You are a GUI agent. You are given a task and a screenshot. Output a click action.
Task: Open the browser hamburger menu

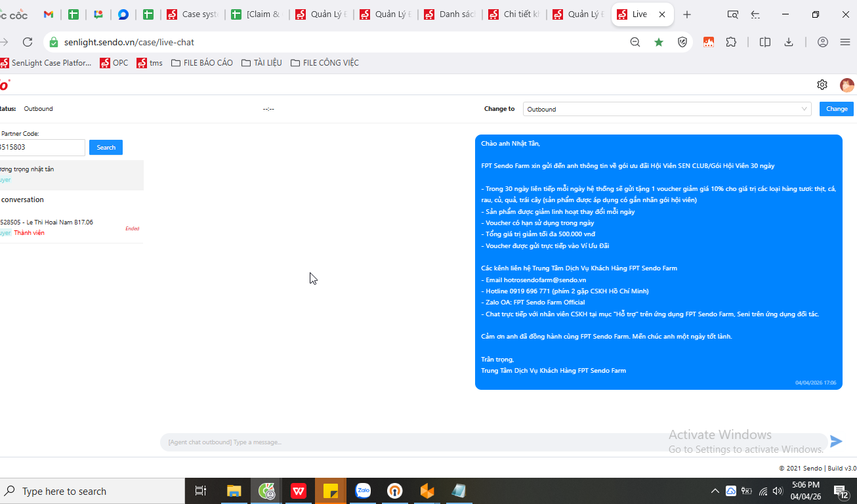click(845, 42)
